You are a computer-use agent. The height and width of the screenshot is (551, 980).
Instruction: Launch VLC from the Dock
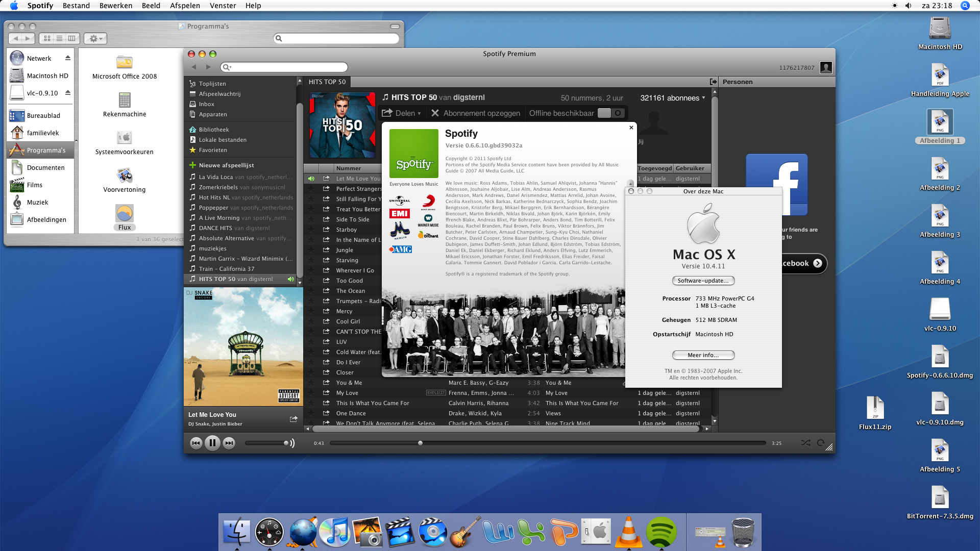[x=628, y=532]
